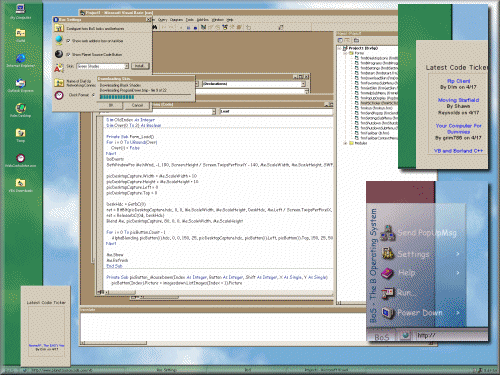Viewport: 500px width, 375px height.
Task: Click OK in the BoS Settings dialog
Action: (x=111, y=105)
